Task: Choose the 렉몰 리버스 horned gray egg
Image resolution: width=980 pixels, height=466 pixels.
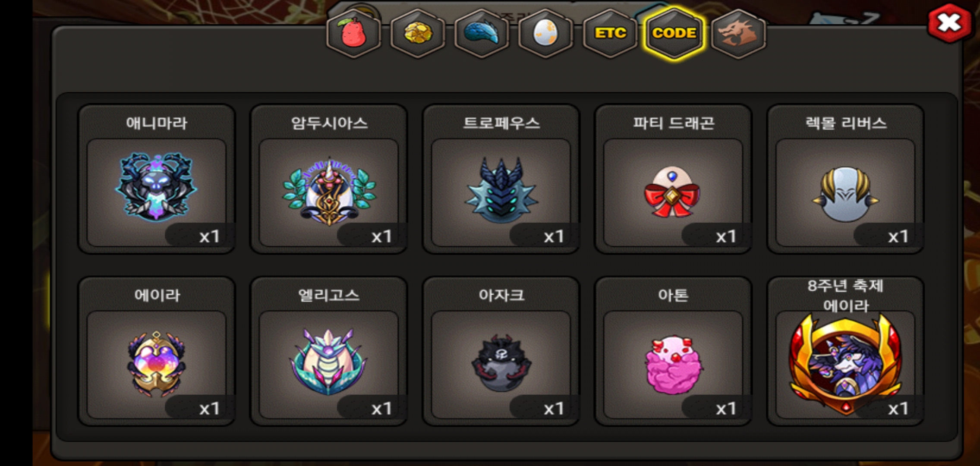Action: (845, 192)
